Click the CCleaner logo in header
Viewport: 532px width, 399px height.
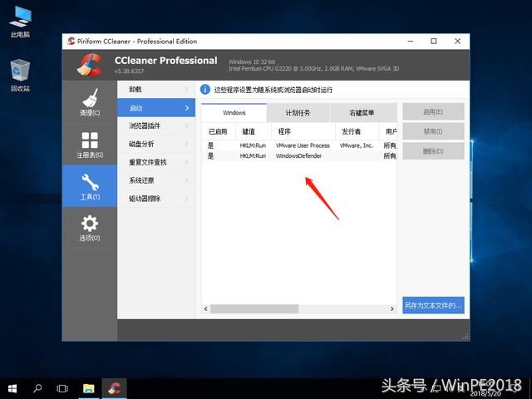(x=90, y=65)
